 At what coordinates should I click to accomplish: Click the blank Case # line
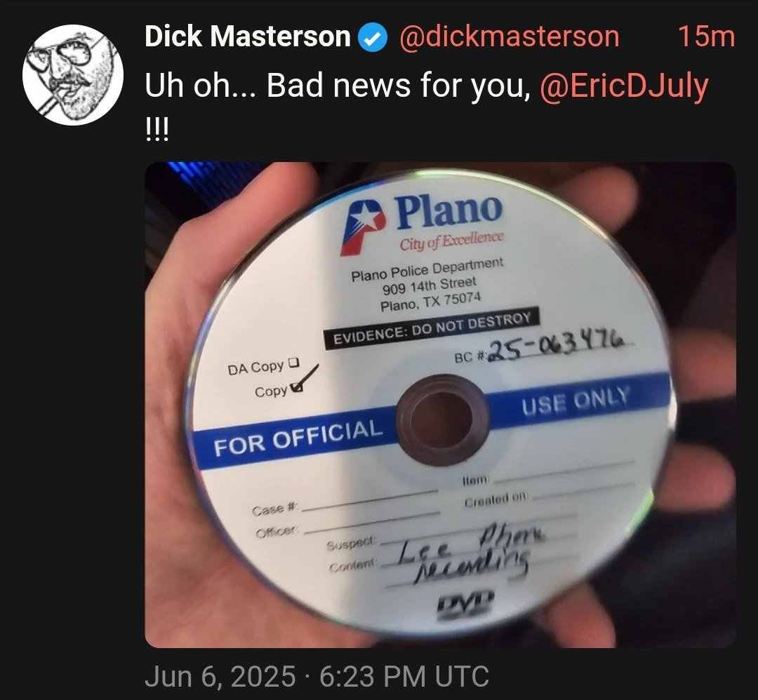tap(369, 501)
